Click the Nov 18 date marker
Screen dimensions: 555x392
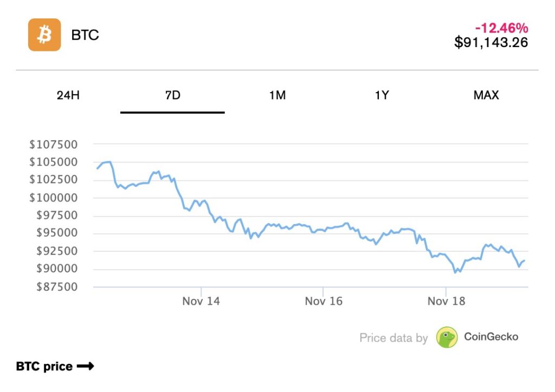(x=446, y=301)
